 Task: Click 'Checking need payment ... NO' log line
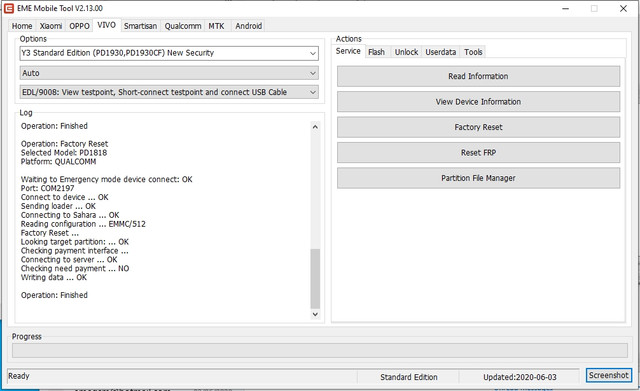pos(75,269)
